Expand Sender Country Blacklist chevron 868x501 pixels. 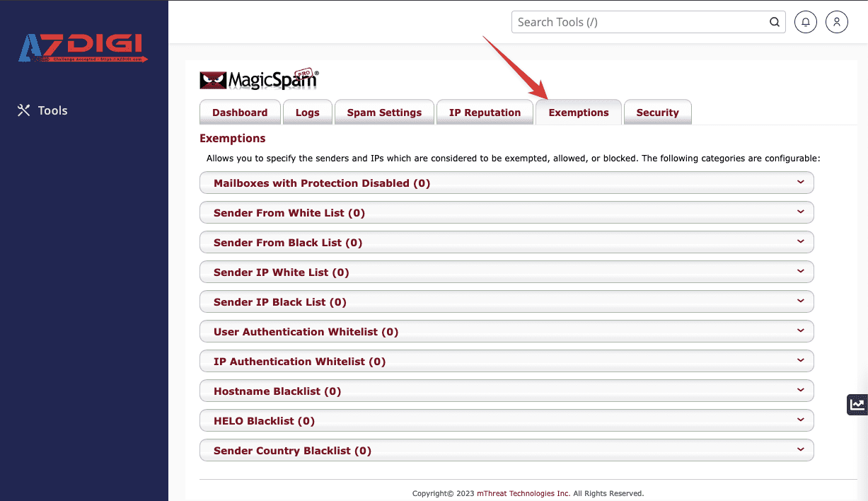(x=800, y=450)
